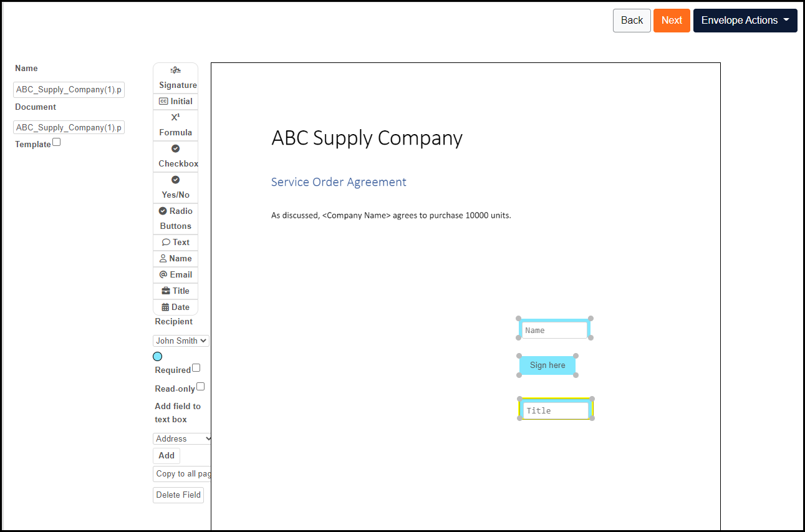Select the Name field on document
805x532 pixels.
click(554, 328)
